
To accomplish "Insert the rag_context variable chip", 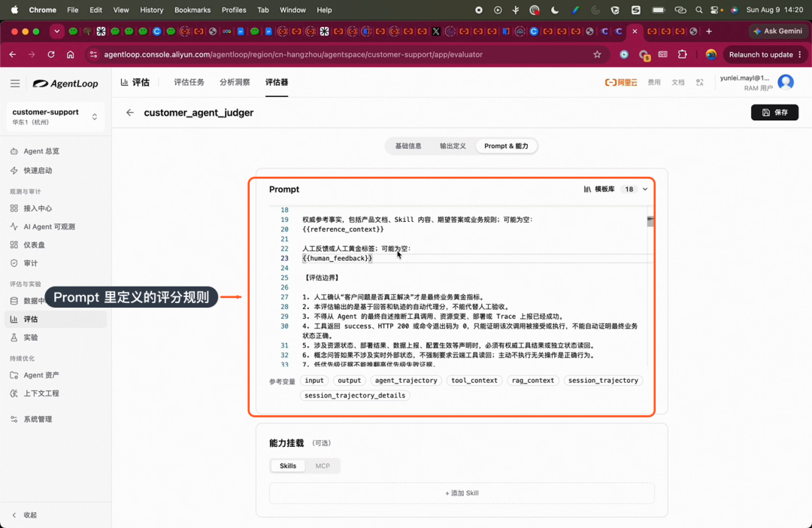I will point(533,381).
